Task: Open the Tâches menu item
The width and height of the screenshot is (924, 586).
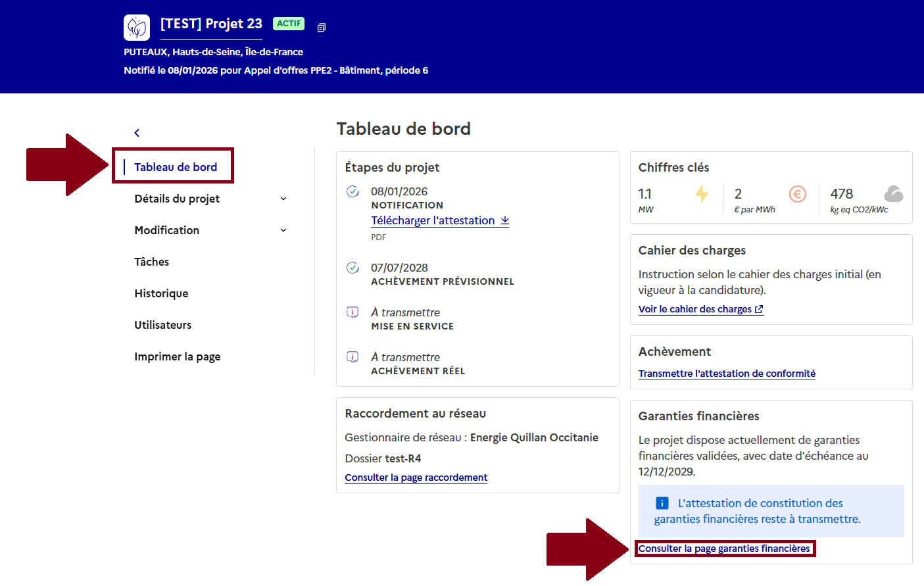Action: pos(152,262)
